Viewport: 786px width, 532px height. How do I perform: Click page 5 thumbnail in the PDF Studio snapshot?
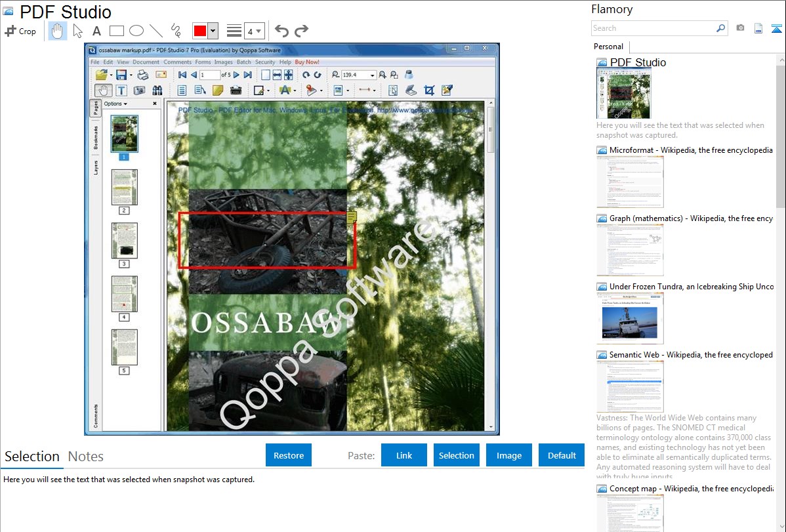click(x=124, y=347)
